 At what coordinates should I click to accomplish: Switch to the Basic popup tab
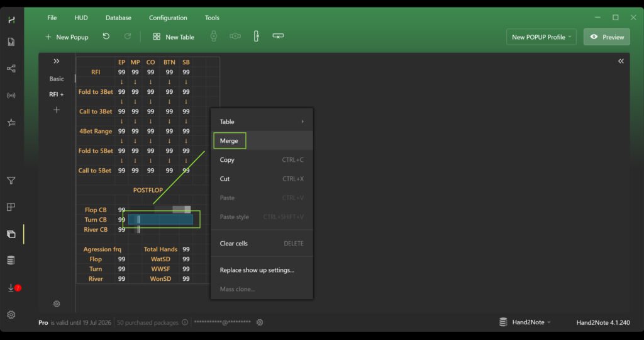tap(57, 79)
